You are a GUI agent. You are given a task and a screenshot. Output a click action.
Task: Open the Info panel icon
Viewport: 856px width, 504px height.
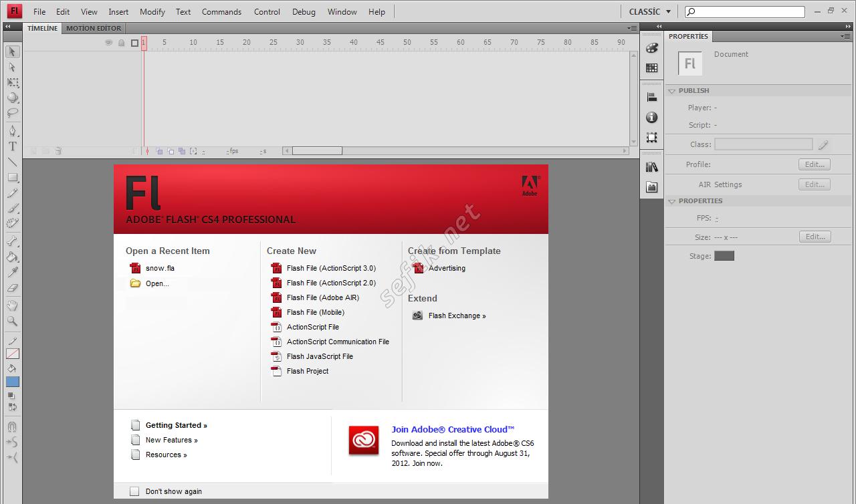(x=652, y=118)
